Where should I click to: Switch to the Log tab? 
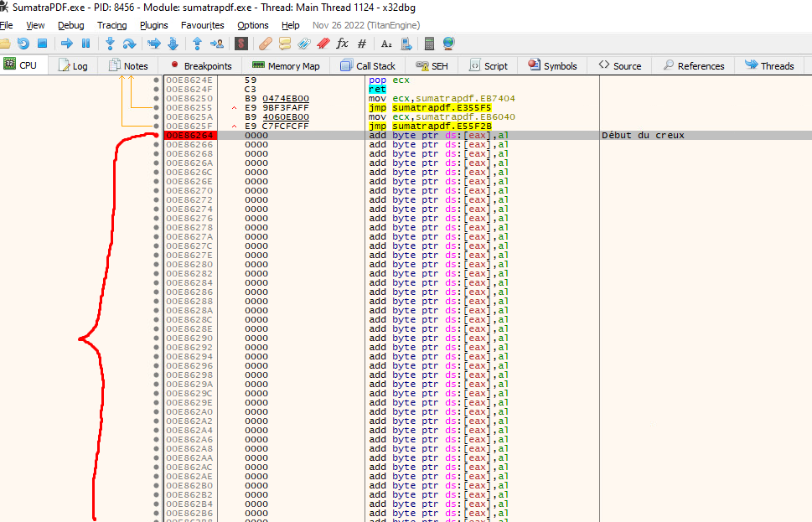[73, 65]
